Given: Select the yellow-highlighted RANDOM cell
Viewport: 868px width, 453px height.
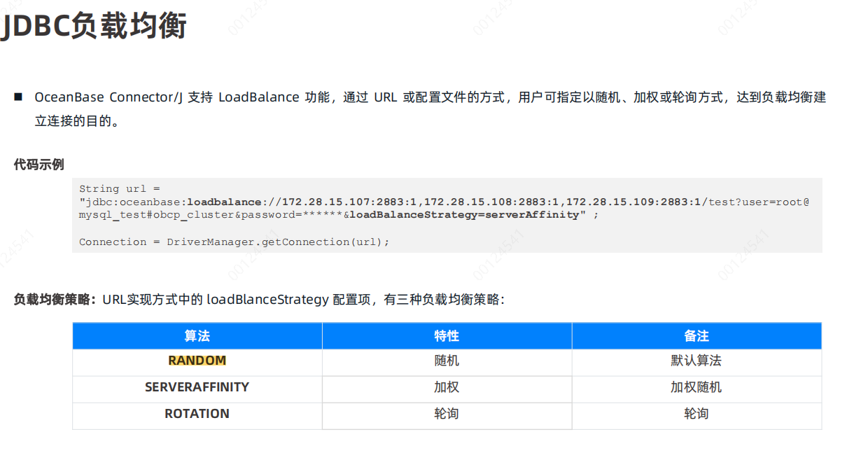Looking at the screenshot, I should 197,361.
